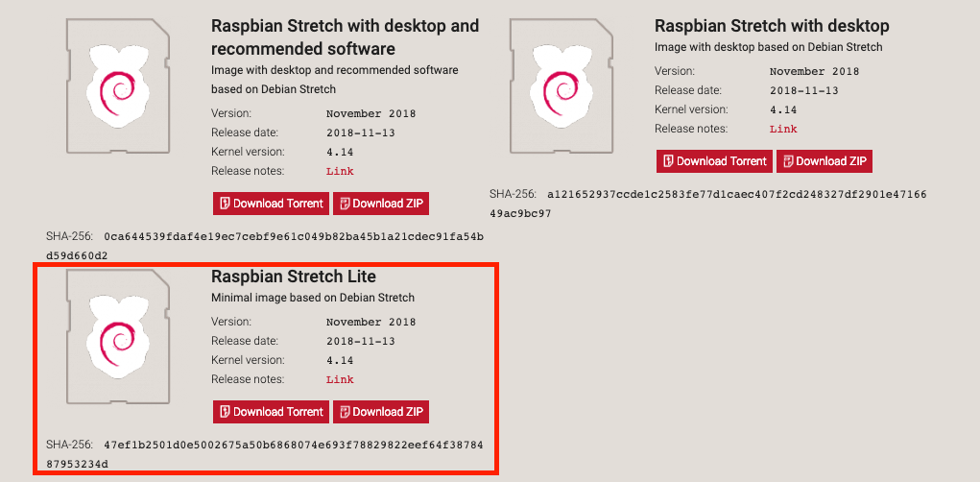Click the '4.14' kernel version value in the Stretch Lite card
Viewport: 980px width, 482px height.
coord(340,361)
